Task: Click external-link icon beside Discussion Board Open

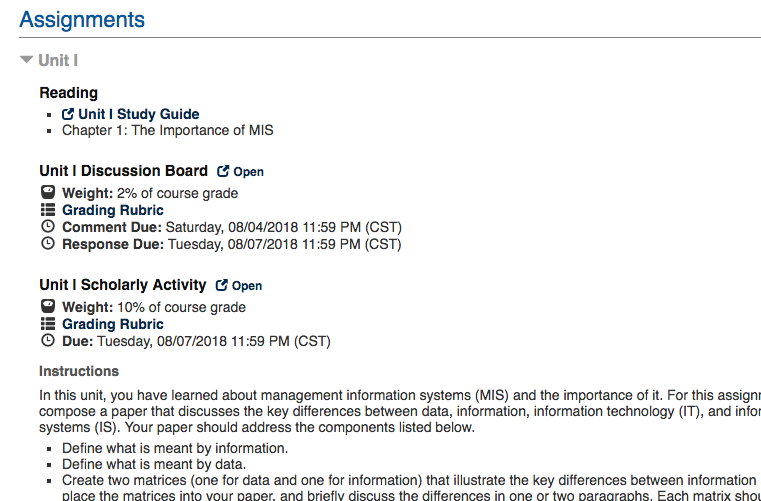Action: click(x=223, y=171)
